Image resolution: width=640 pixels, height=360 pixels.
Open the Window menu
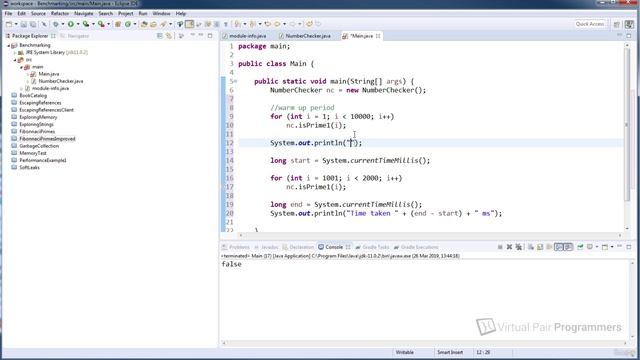161,13
